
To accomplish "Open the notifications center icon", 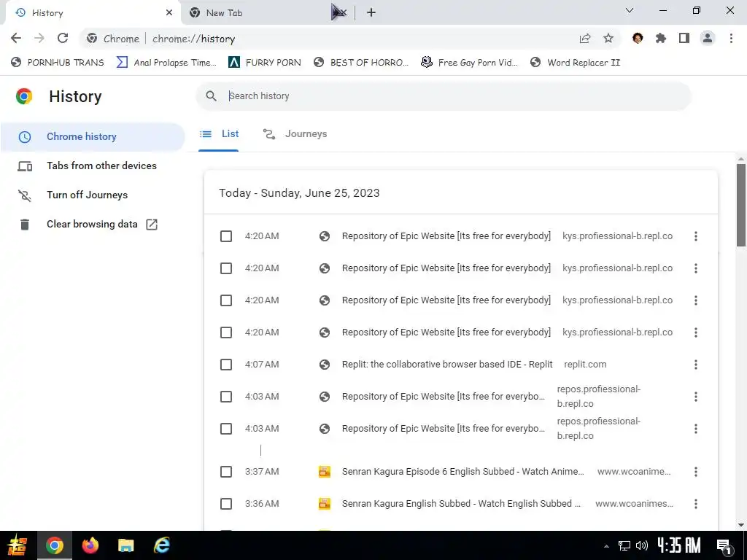I will click(724, 547).
